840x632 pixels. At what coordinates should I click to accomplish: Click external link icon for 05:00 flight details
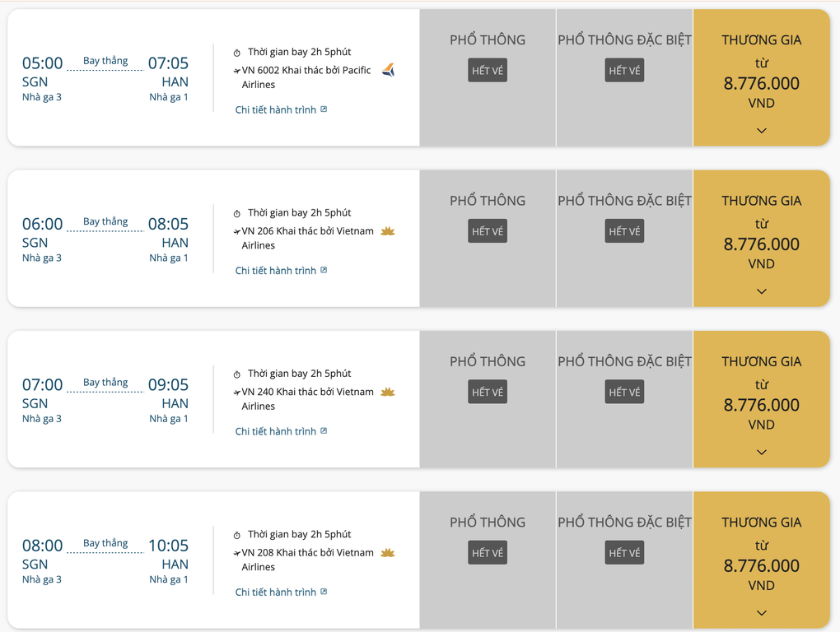pyautogui.click(x=324, y=109)
